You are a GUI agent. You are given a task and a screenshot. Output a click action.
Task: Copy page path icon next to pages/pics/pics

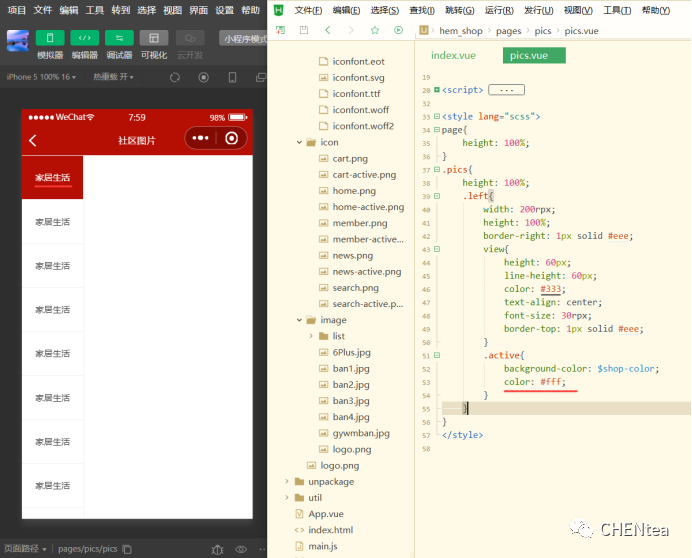click(x=127, y=549)
